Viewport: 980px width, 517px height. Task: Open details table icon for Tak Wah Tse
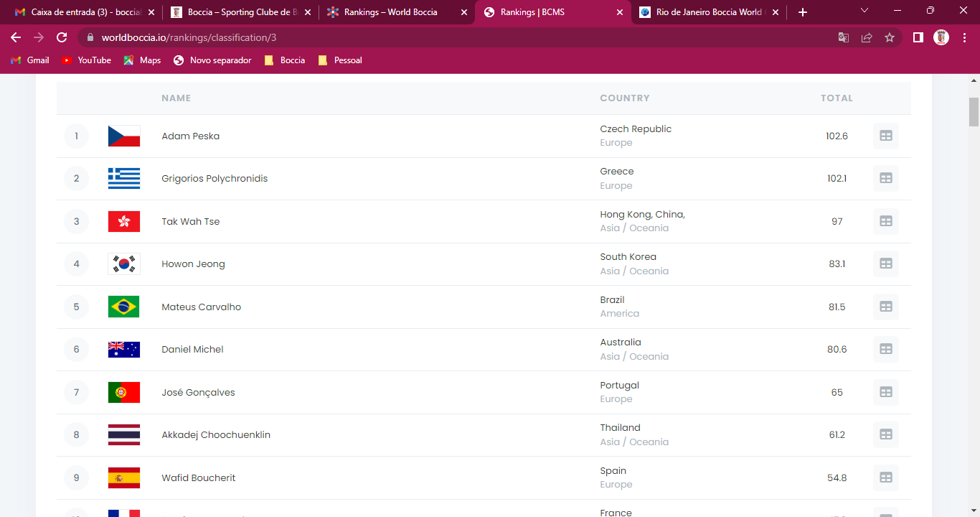pyautogui.click(x=885, y=221)
